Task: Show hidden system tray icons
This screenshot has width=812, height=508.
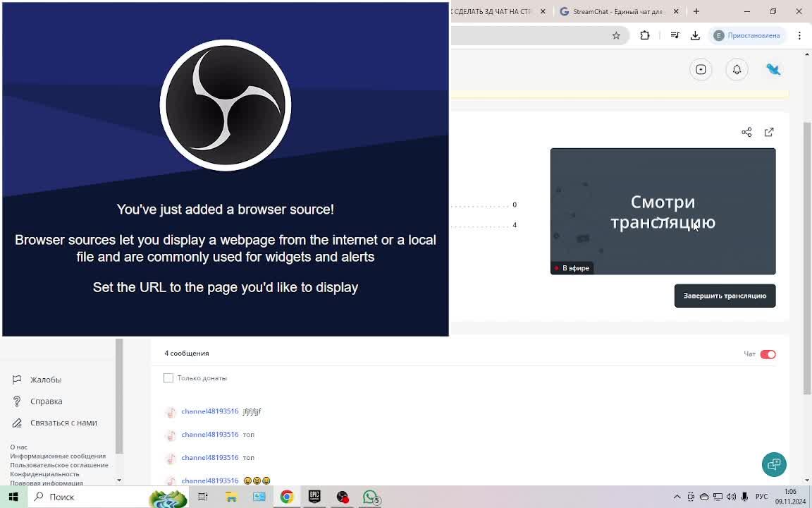Action: (x=677, y=497)
